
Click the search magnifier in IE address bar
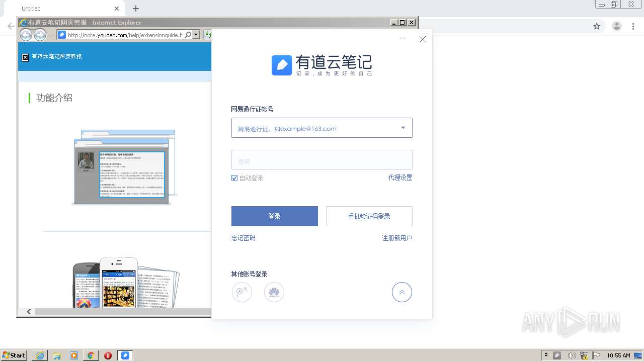click(188, 35)
